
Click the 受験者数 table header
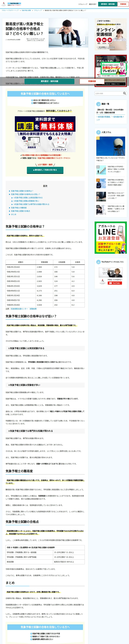pos(44,262)
